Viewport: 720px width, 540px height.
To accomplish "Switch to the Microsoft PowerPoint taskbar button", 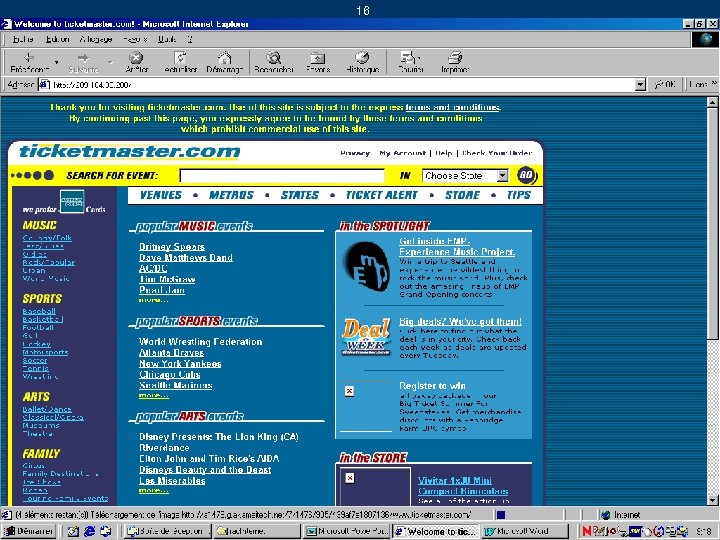I will tap(347, 531).
